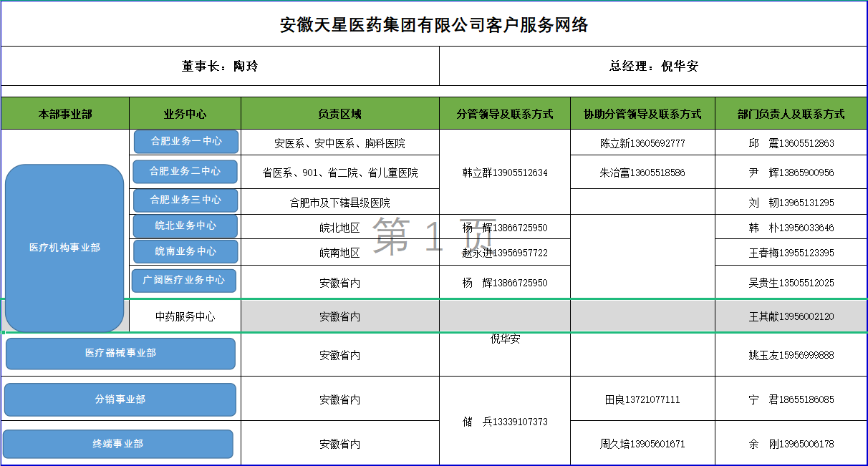868x466 pixels.
Task: Select the 总经理：倪华安 cell
Action: click(x=653, y=67)
